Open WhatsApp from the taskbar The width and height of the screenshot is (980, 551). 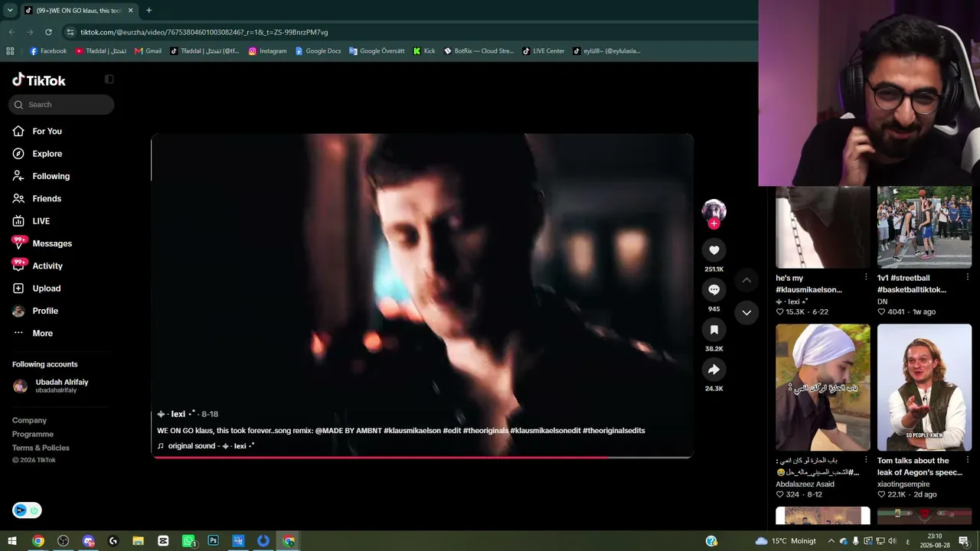pyautogui.click(x=188, y=541)
